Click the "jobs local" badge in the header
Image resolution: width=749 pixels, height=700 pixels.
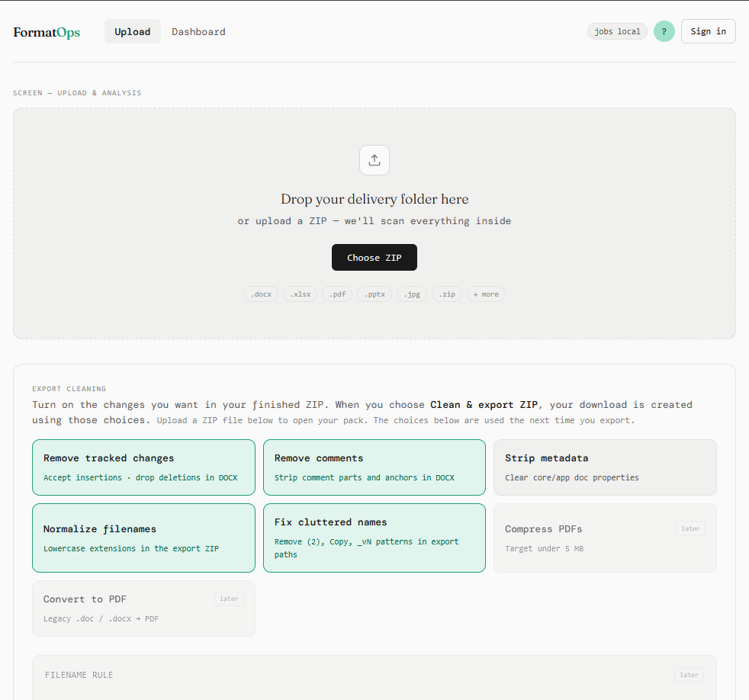coord(617,31)
